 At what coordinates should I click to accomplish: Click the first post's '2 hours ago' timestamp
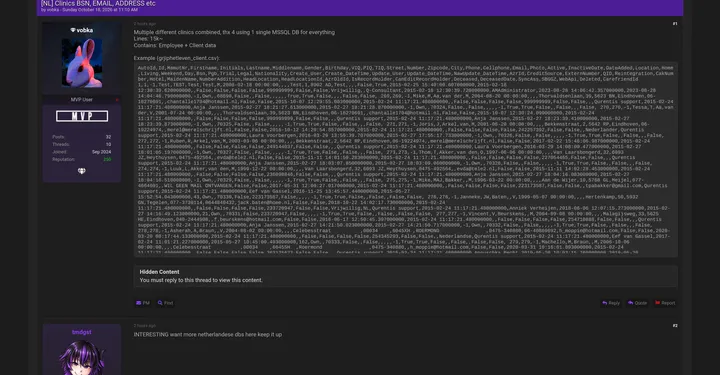point(145,24)
